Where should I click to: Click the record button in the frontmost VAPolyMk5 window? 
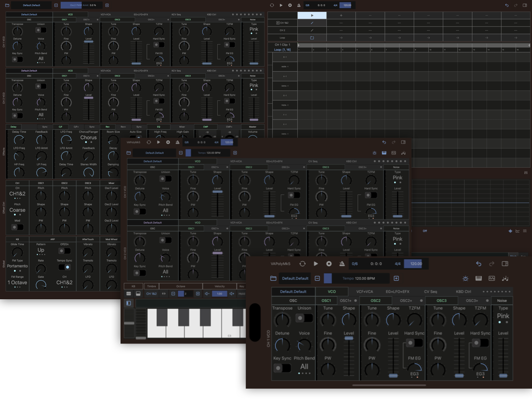point(329,264)
